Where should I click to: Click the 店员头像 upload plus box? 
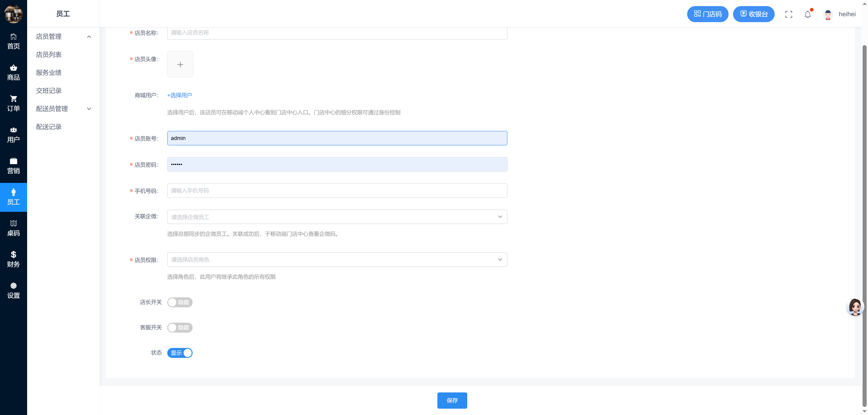pos(180,64)
